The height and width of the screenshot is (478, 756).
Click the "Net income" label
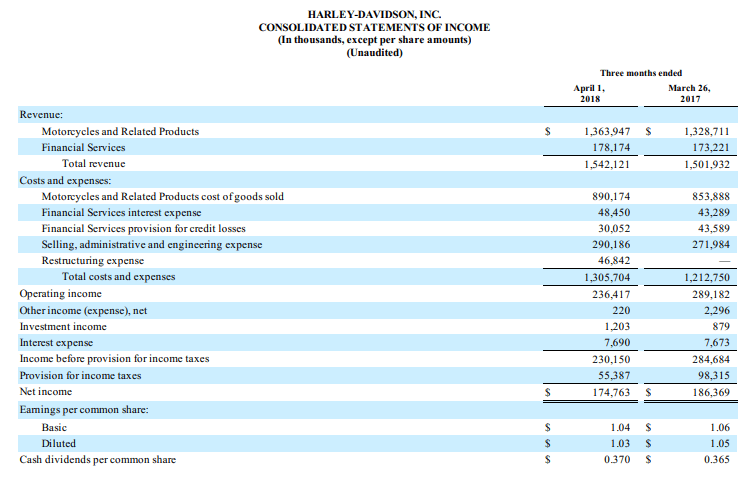coord(46,392)
